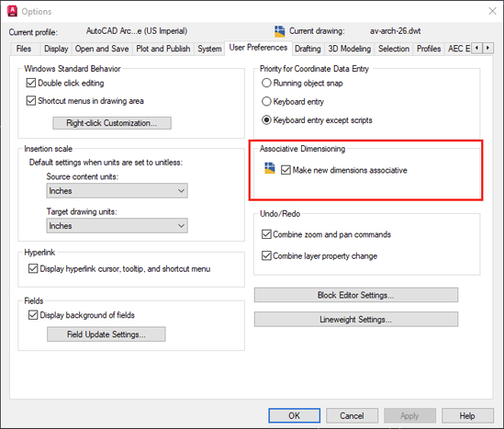Viewport: 504px width, 429px height.
Task: Click the drawing file icon beside Current drawing
Action: 279,31
